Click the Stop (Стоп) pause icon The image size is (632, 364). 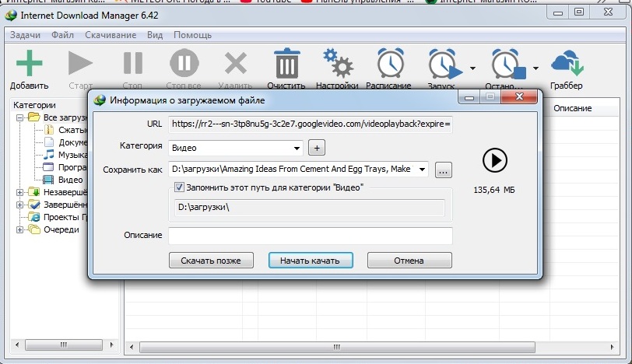[132, 63]
